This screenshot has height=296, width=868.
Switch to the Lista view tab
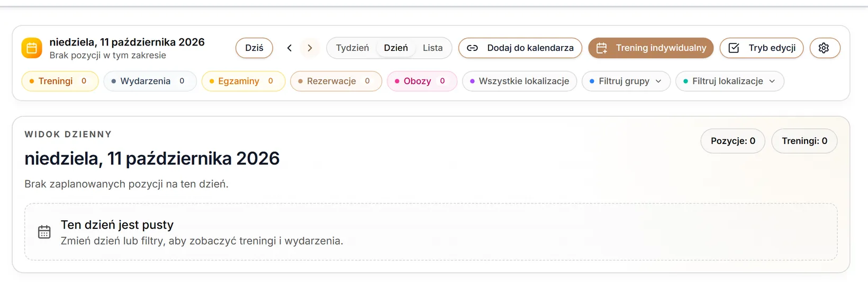point(432,48)
